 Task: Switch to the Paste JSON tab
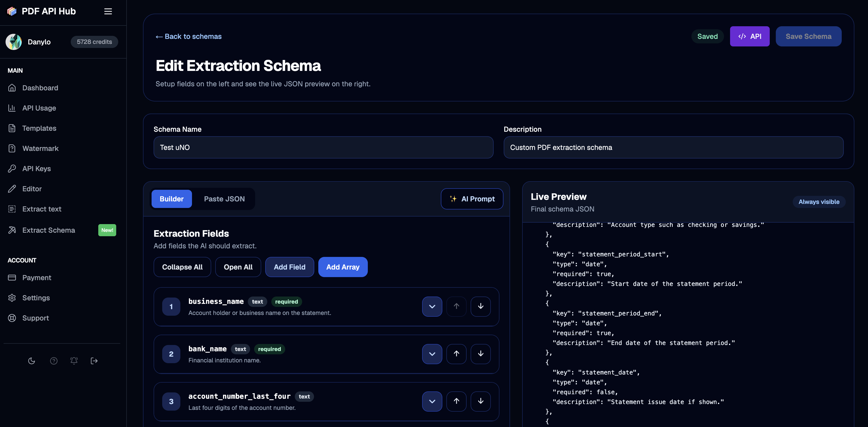[x=224, y=199]
